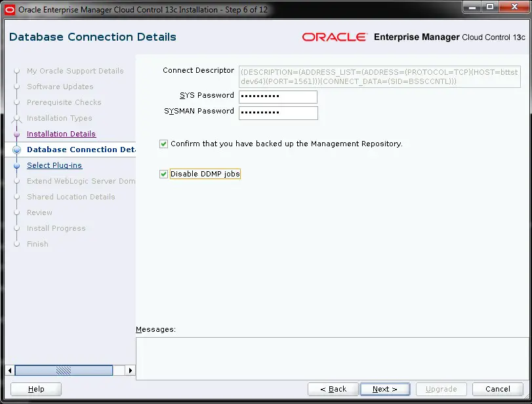The width and height of the screenshot is (532, 404).
Task: Tick the backed up Management Repository checkbox
Action: tap(163, 144)
